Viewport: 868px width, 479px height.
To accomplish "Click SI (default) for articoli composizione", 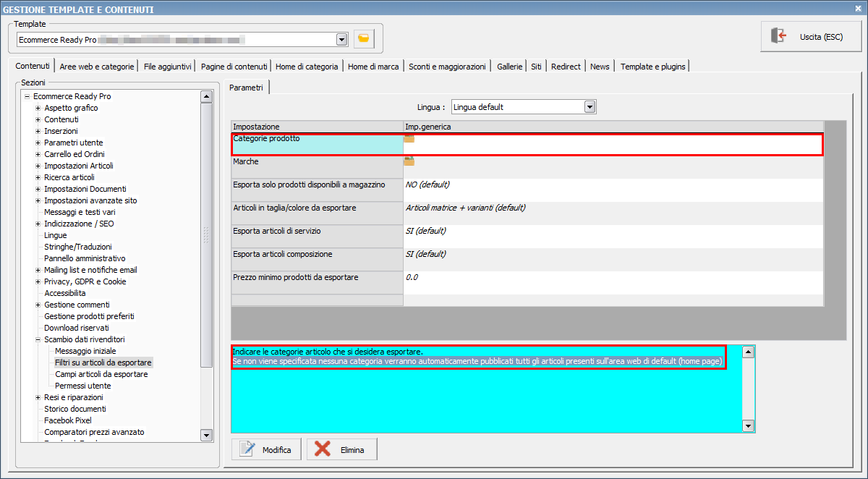I will pos(426,254).
